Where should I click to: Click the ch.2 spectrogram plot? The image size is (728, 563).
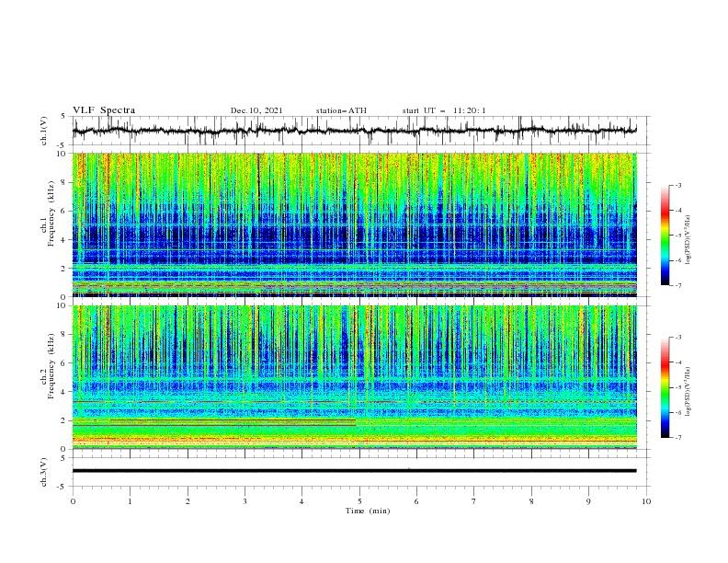pos(354,377)
